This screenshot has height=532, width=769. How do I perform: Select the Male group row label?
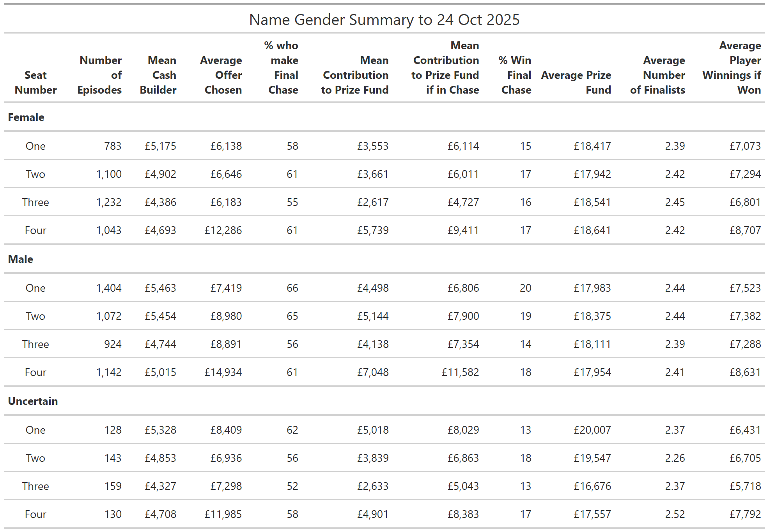[x=21, y=259]
